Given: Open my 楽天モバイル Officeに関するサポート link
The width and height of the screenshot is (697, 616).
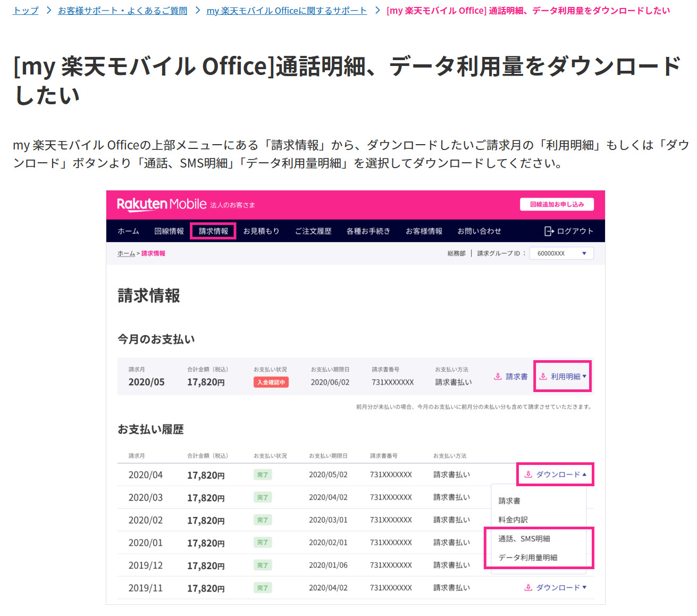Looking at the screenshot, I should point(287,11).
